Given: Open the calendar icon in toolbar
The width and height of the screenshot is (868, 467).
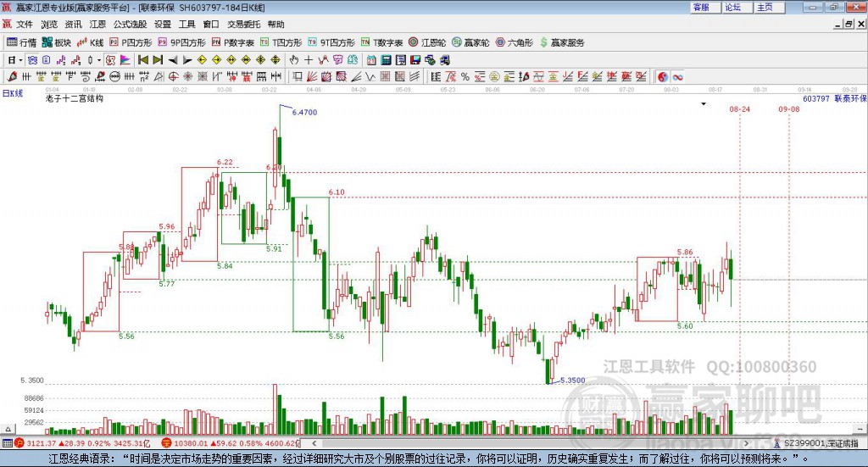Looking at the screenshot, I should 371,60.
